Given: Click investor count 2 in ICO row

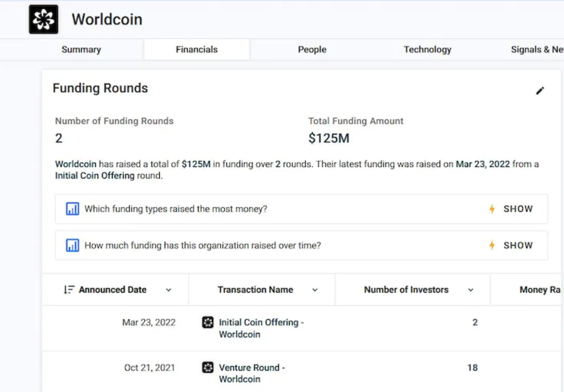Looking at the screenshot, I should coord(475,322).
